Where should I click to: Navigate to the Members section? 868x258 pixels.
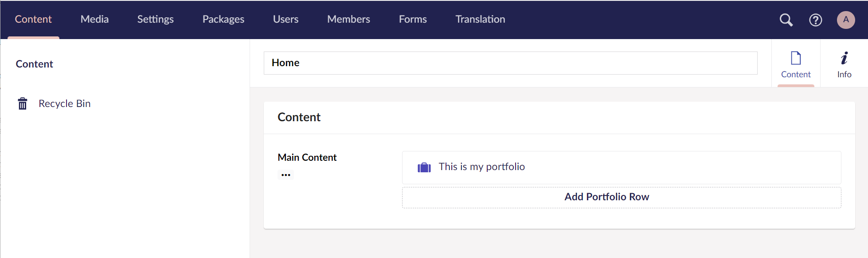pyautogui.click(x=348, y=19)
